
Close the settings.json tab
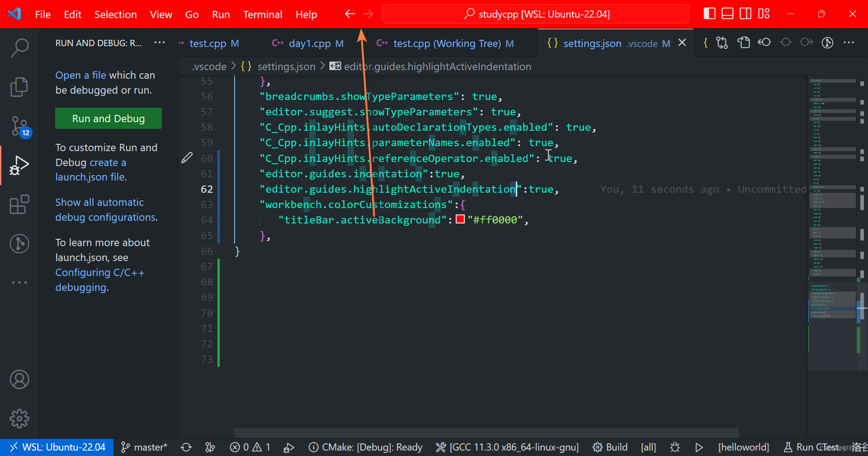click(x=682, y=43)
